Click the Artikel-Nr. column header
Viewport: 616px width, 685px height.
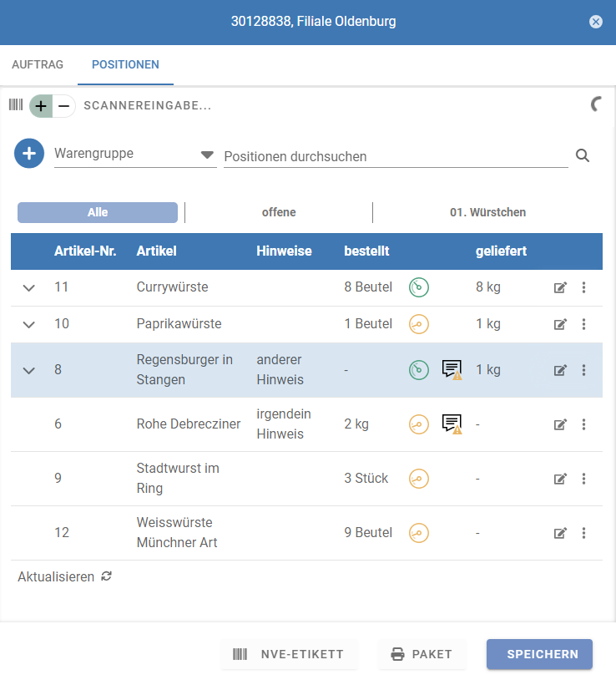pos(85,251)
